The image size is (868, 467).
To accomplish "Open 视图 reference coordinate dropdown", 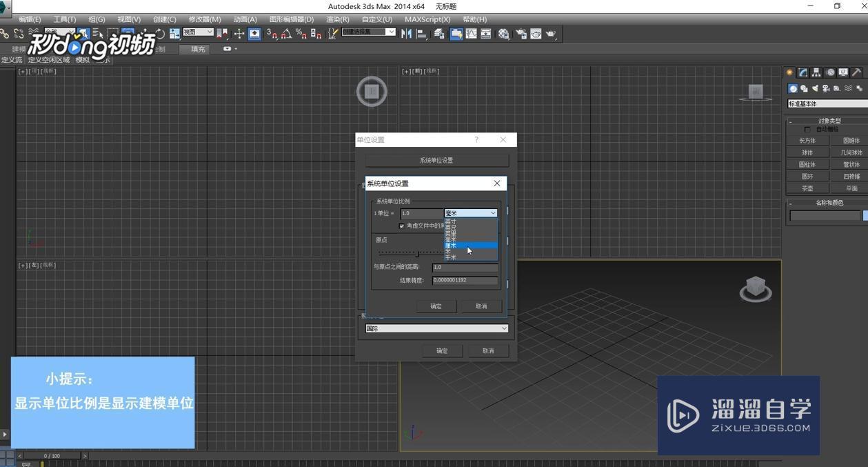I will coord(199,32).
